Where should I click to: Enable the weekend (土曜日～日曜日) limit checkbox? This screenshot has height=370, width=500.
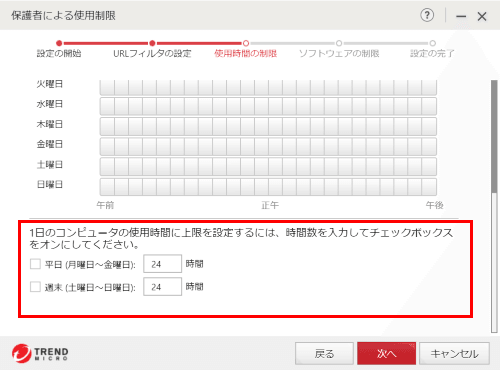click(x=35, y=287)
